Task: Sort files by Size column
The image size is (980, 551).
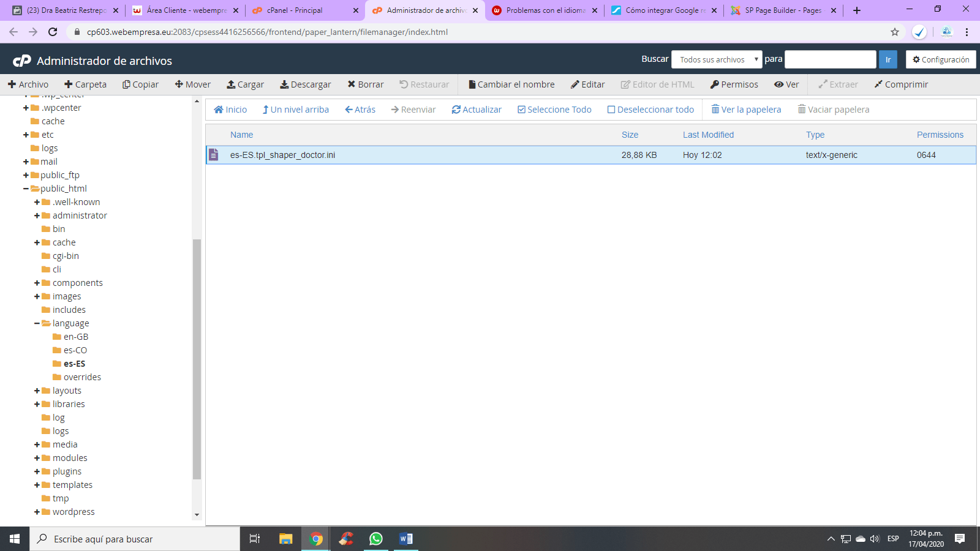Action: [630, 135]
